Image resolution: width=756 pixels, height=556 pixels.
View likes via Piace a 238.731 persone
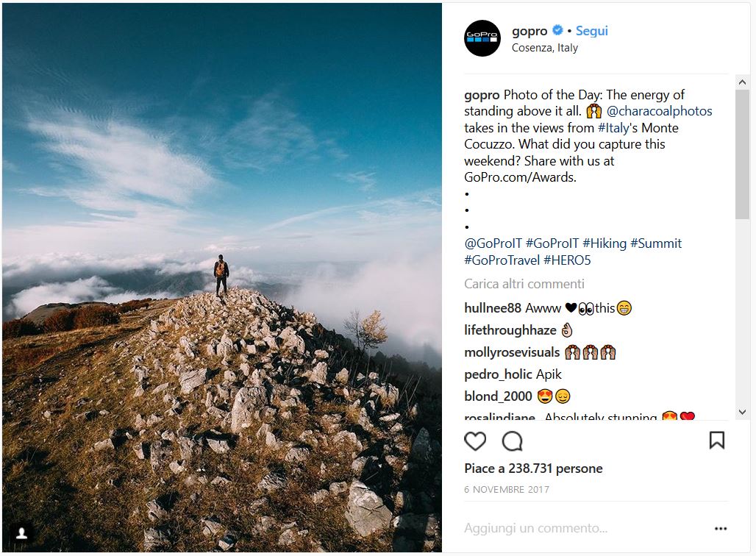[x=533, y=468]
